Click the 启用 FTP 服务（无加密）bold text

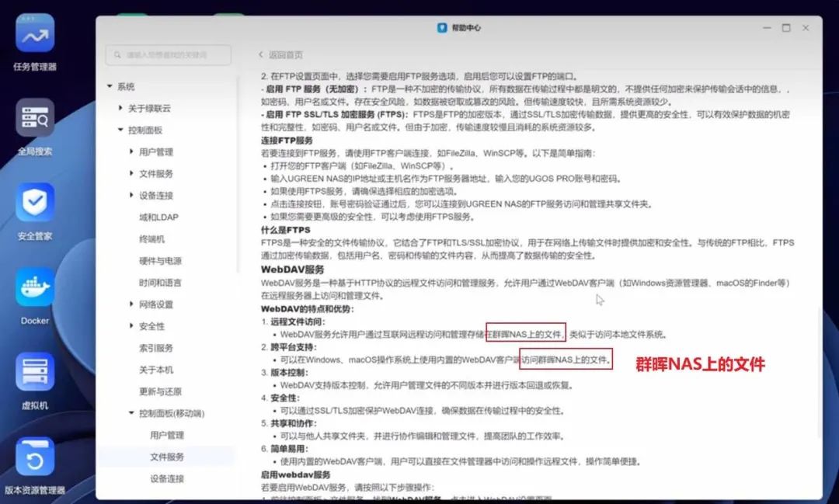tap(314, 89)
